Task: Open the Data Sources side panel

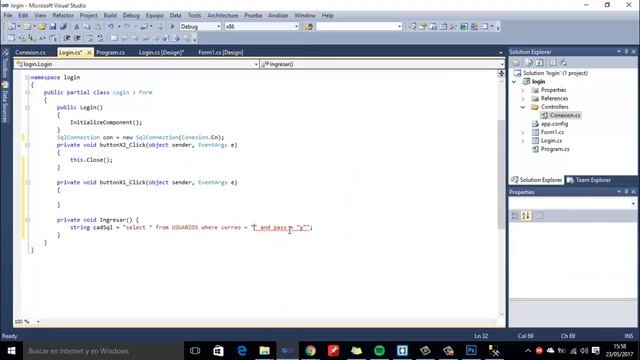Action: click(5, 102)
